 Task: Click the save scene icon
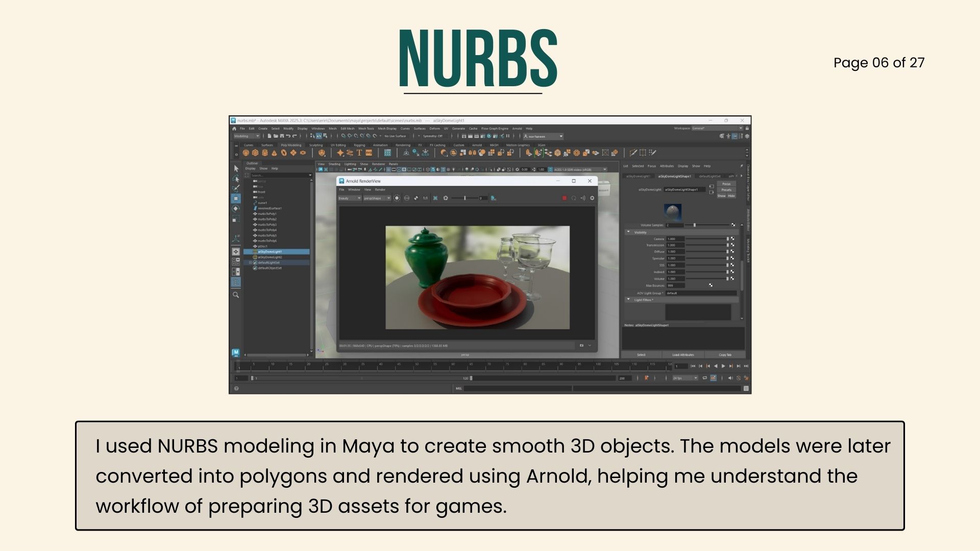click(x=282, y=136)
